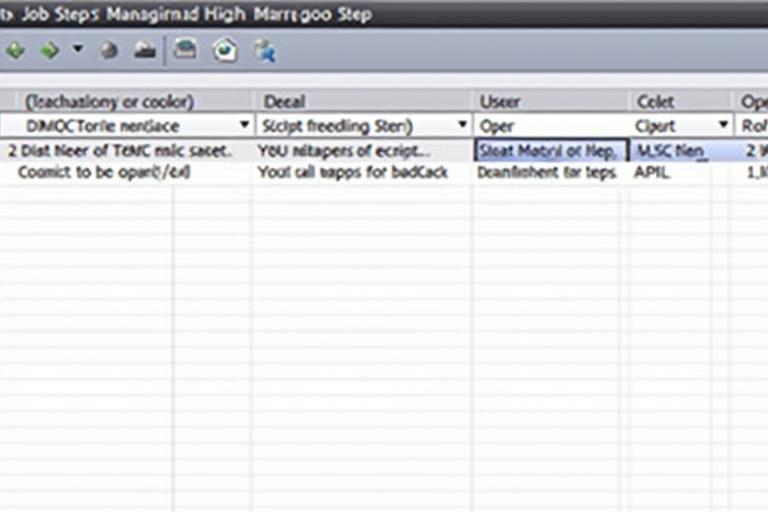
Task: Click the green down arrow toolbar icon
Action: coord(15,50)
